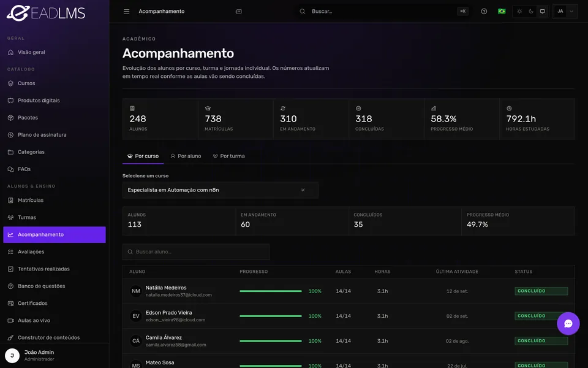Switch to the Por aluno tab
Viewport: 588px width, 368px height.
point(186,156)
